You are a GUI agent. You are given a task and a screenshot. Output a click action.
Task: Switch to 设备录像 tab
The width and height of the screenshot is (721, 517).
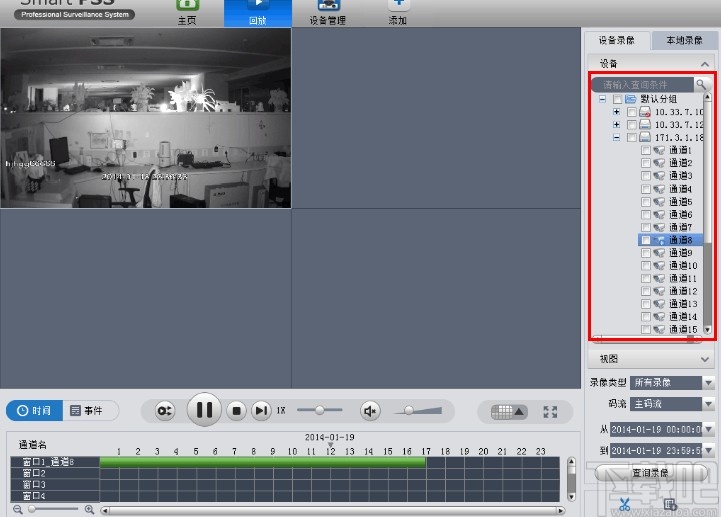click(617, 40)
